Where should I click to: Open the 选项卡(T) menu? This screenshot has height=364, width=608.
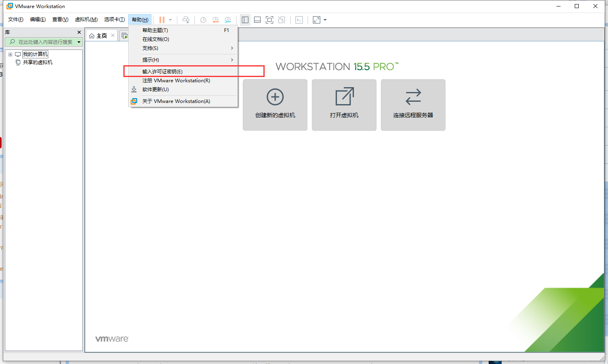[x=114, y=19]
